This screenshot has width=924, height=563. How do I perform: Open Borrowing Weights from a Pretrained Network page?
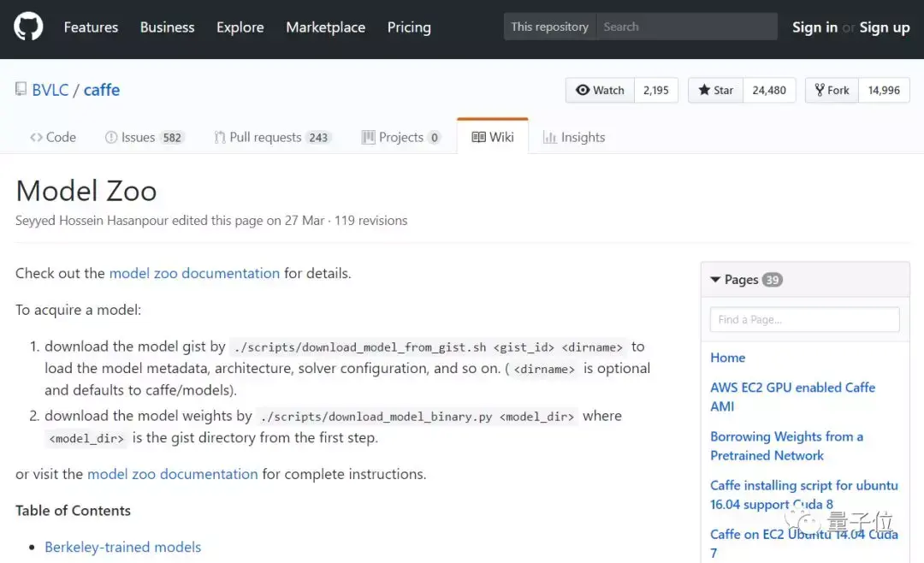[x=786, y=446]
